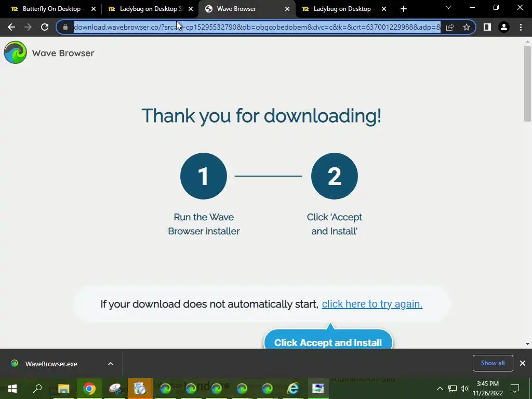Click the scrollbar up arrow
This screenshot has height=399, width=532.
527,42
